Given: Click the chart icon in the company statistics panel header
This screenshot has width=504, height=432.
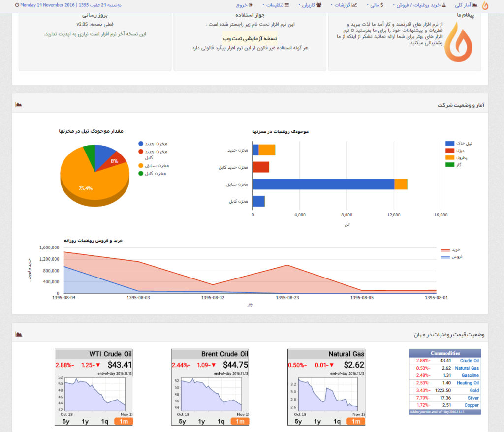Looking at the screenshot, I should click(19, 104).
